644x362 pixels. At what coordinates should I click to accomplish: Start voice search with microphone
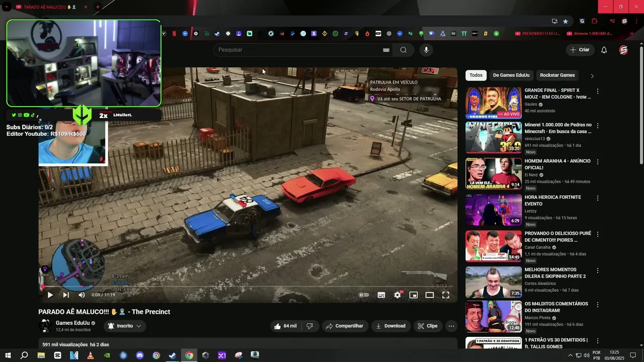tap(426, 50)
